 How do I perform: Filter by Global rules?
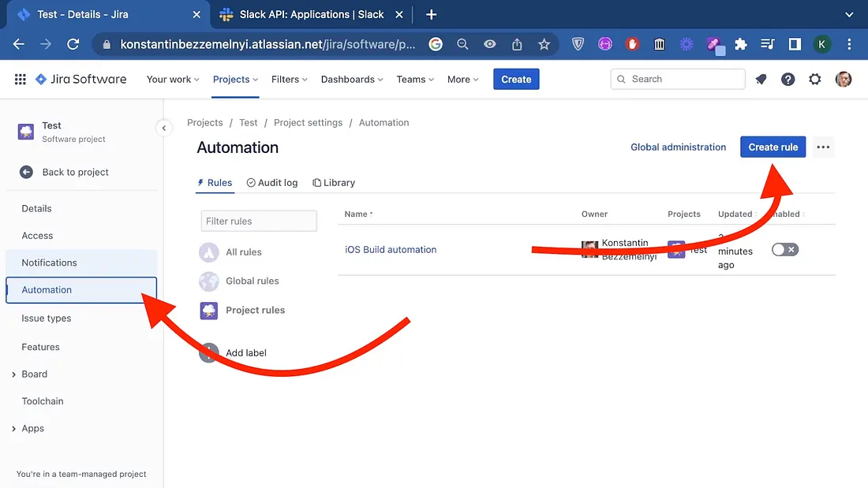(252, 281)
